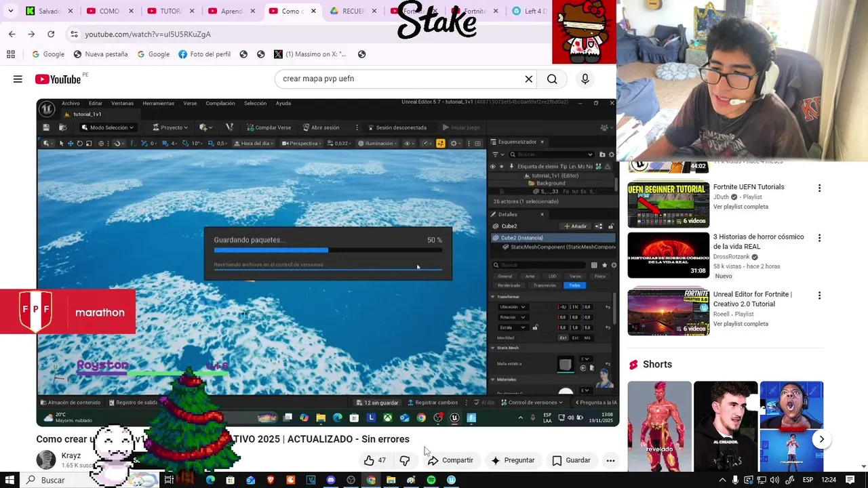
Task: Open the Proyecto dropdown in Unreal toolbar
Action: (x=170, y=127)
